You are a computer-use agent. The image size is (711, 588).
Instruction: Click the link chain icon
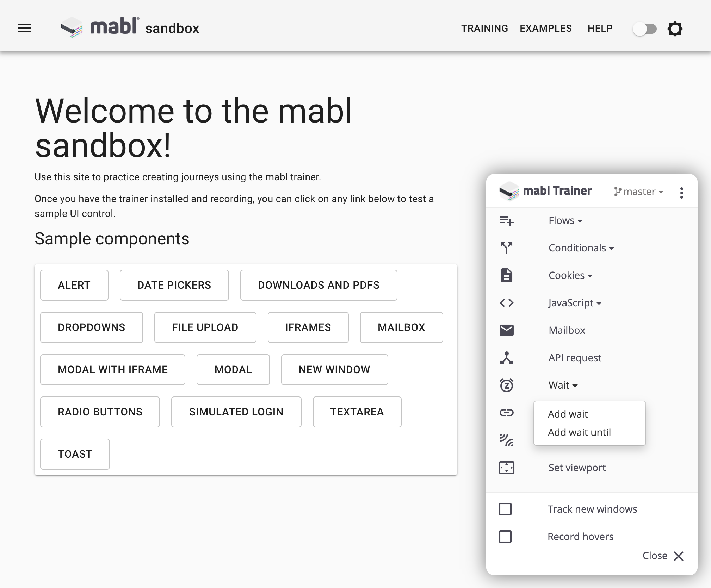[507, 413]
